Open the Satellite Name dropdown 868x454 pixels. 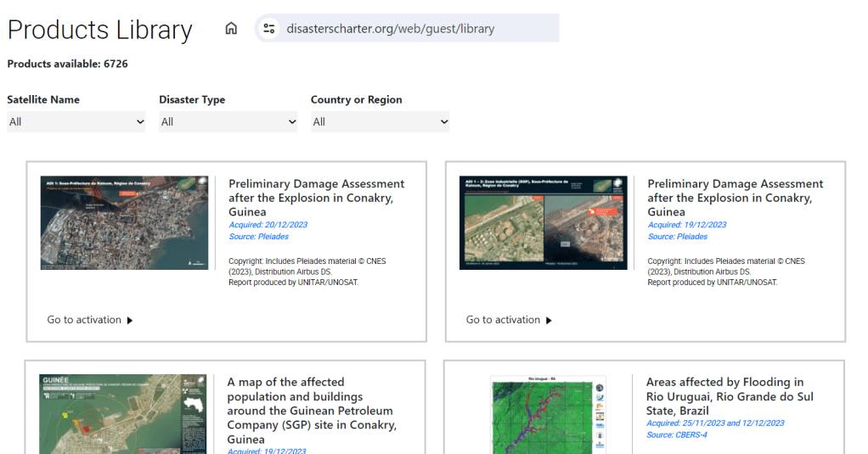tap(76, 122)
